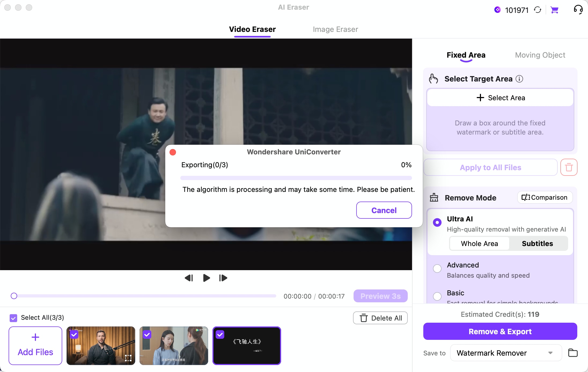The height and width of the screenshot is (372, 588).
Task: Click Add Files to import video
Action: coord(35,345)
